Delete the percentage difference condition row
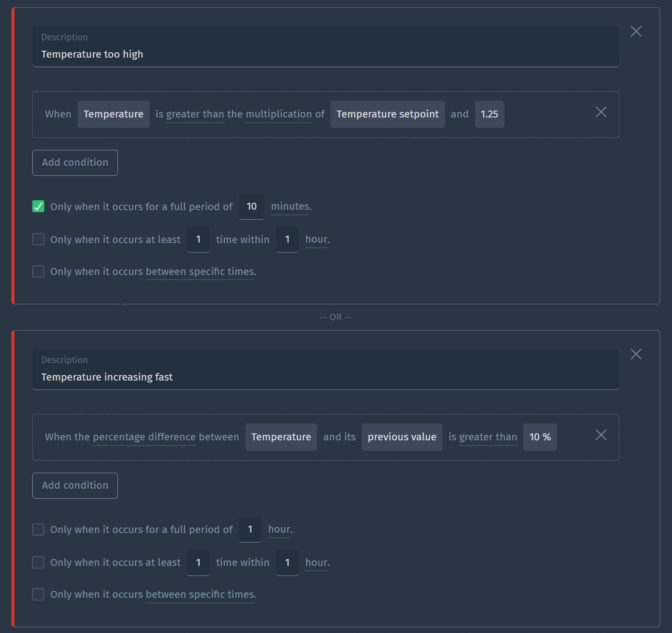 [601, 435]
